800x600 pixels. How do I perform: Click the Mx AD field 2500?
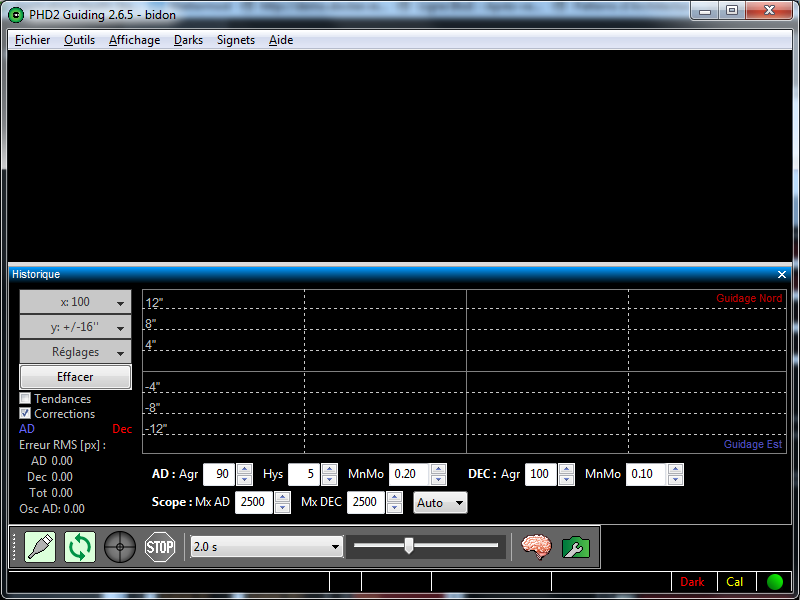point(254,502)
